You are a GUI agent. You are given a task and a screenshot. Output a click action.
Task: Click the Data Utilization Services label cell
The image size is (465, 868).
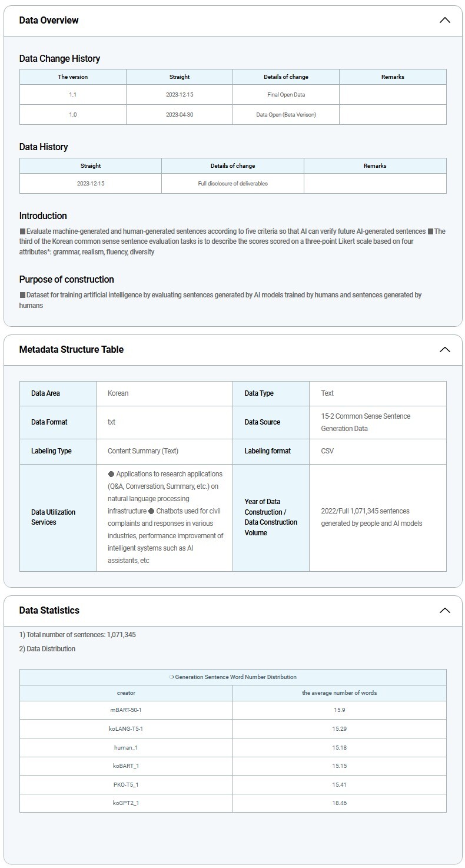pyautogui.click(x=54, y=517)
